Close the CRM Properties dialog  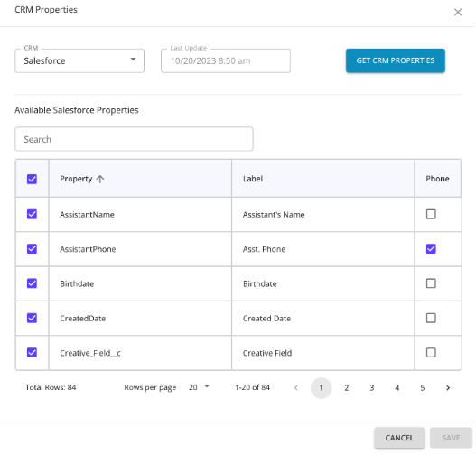(x=457, y=12)
